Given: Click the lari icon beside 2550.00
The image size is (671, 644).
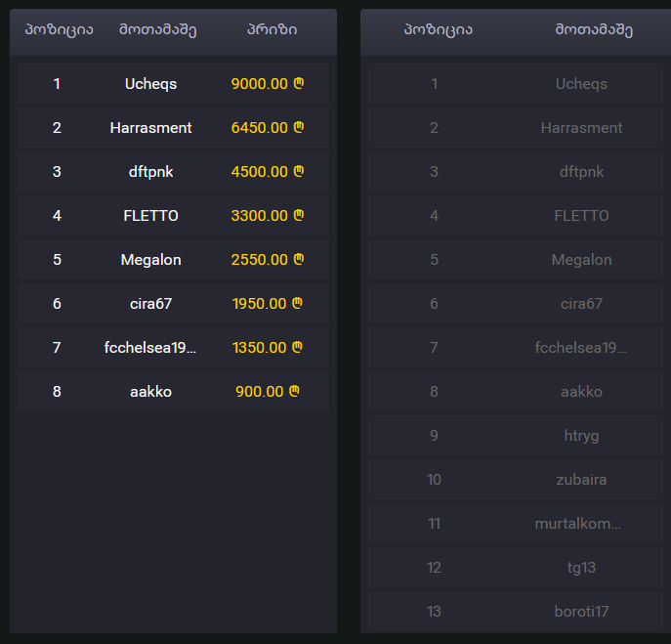Looking at the screenshot, I should (x=299, y=259).
